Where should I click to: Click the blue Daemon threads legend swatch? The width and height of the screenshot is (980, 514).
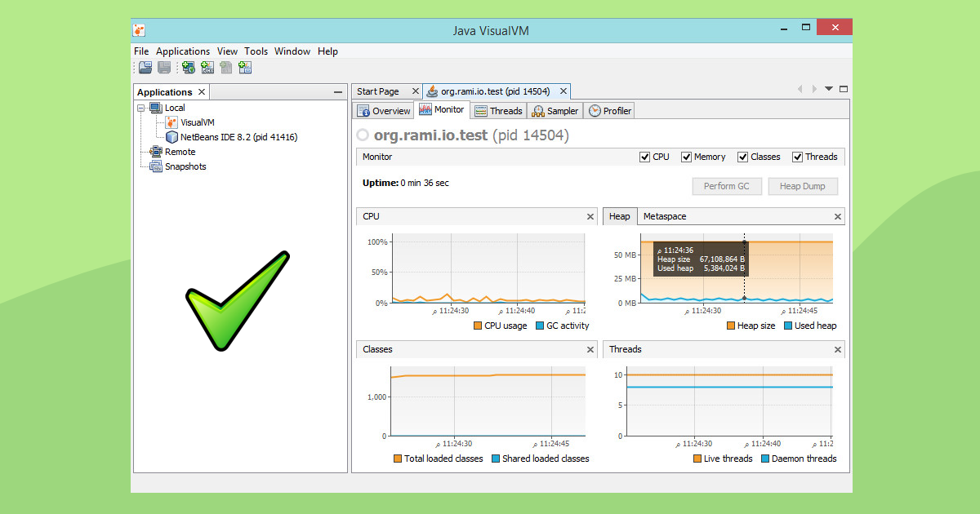click(765, 459)
